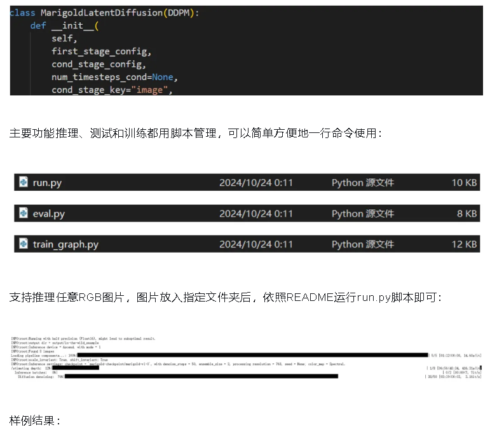Click the Python file icon beside run.py
The width and height of the screenshot is (504, 439).
(x=24, y=183)
